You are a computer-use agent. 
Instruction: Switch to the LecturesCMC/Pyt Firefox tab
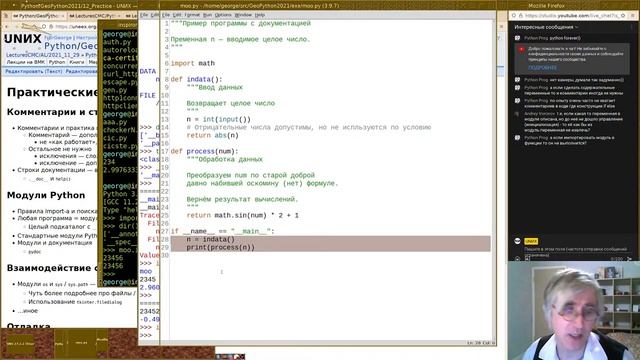pos(94,16)
